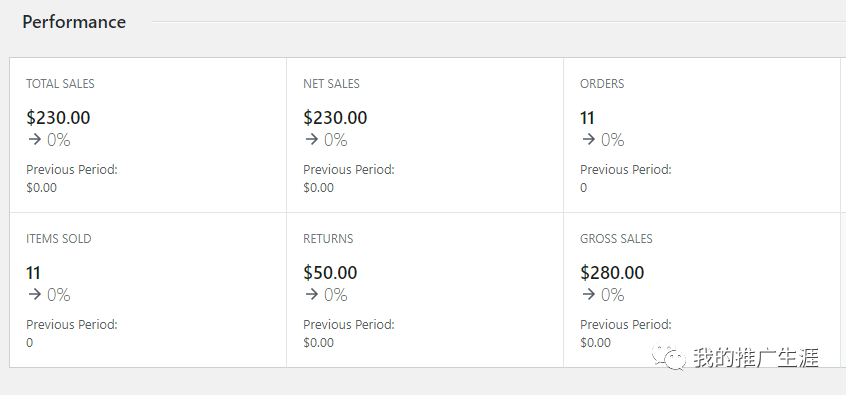Click the arrow icon under Total Sales

coord(35,140)
